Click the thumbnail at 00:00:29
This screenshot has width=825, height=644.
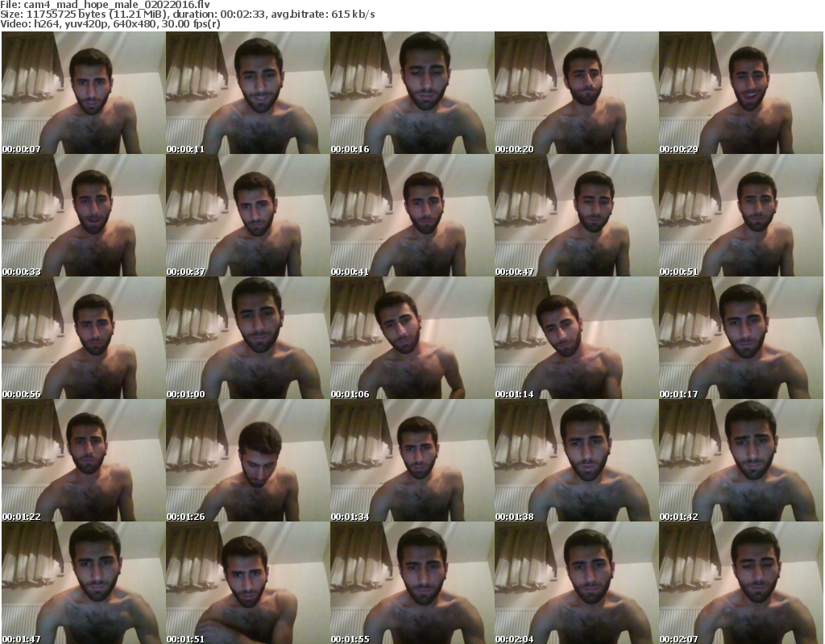point(741,93)
